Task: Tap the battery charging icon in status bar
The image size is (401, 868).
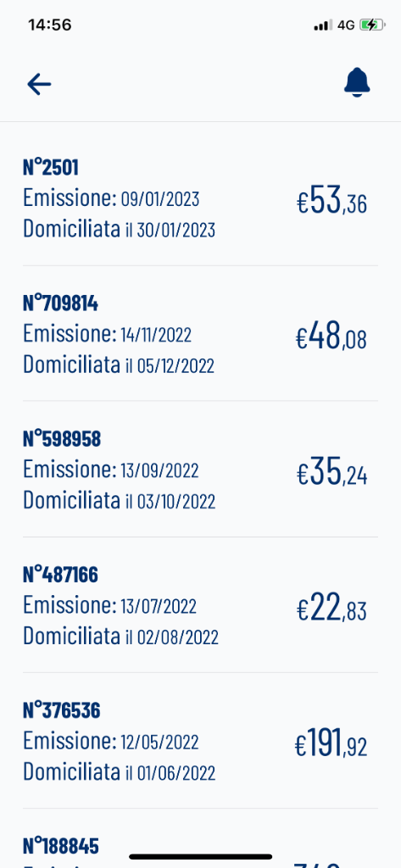Action: (371, 25)
